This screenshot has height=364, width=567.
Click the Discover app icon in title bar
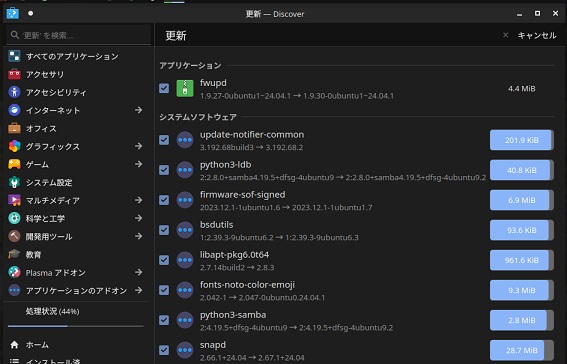pyautogui.click(x=13, y=13)
